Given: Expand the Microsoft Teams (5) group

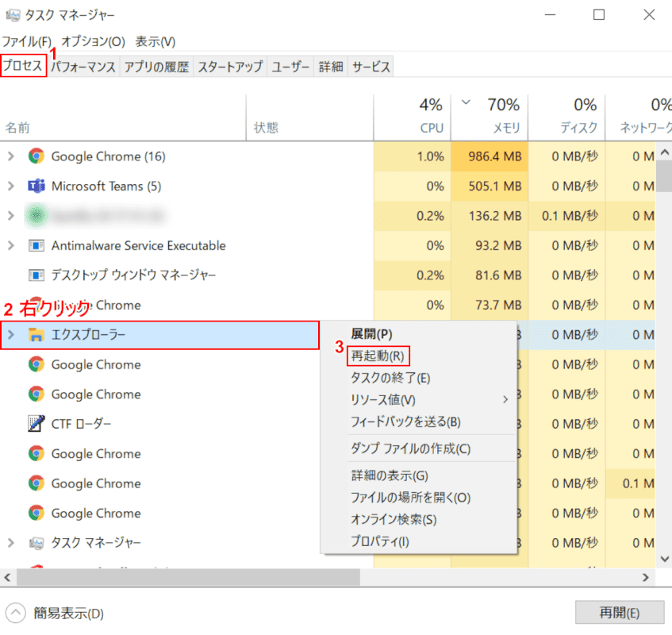Looking at the screenshot, I should coord(11,186).
